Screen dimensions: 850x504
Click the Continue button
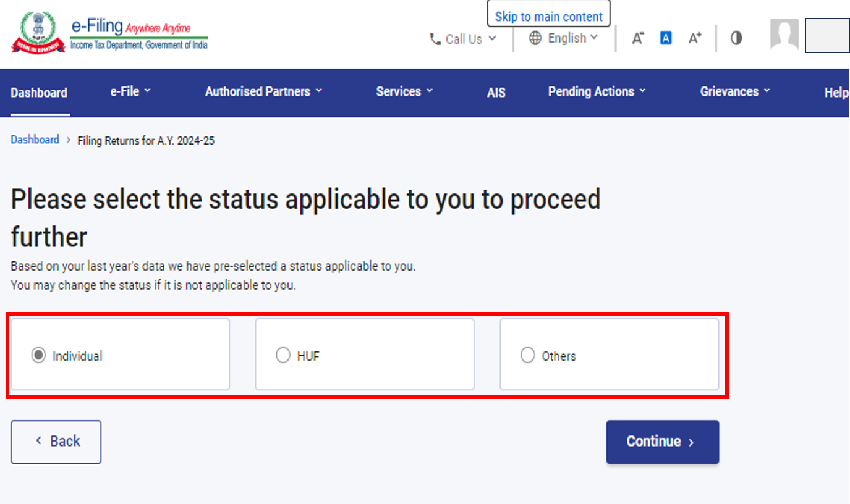662,442
